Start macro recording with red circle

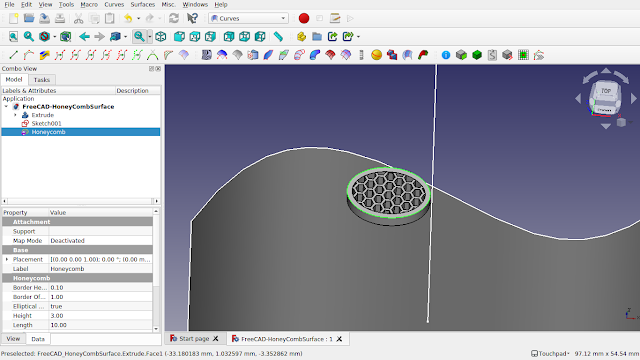click(304, 18)
